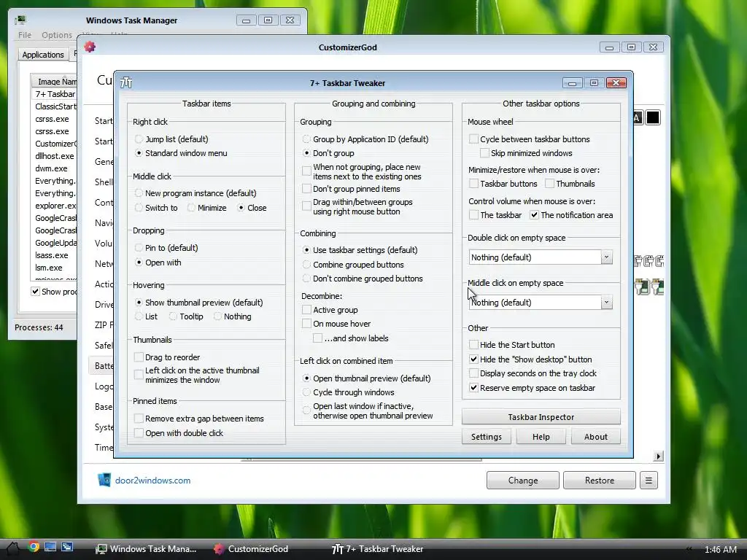747x560 pixels.
Task: Choose Don't combine grouped buttons option
Action: coord(362,279)
